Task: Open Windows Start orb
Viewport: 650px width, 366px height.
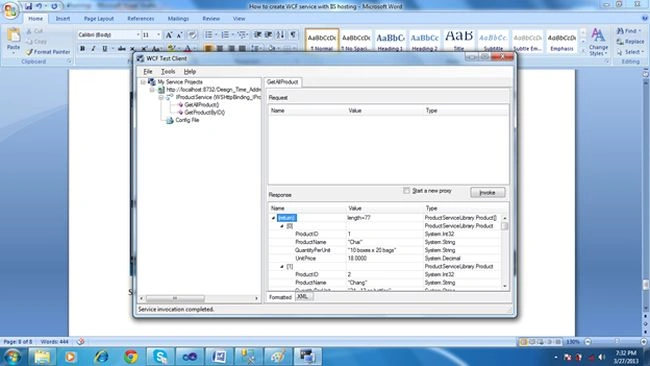Action: (12, 356)
